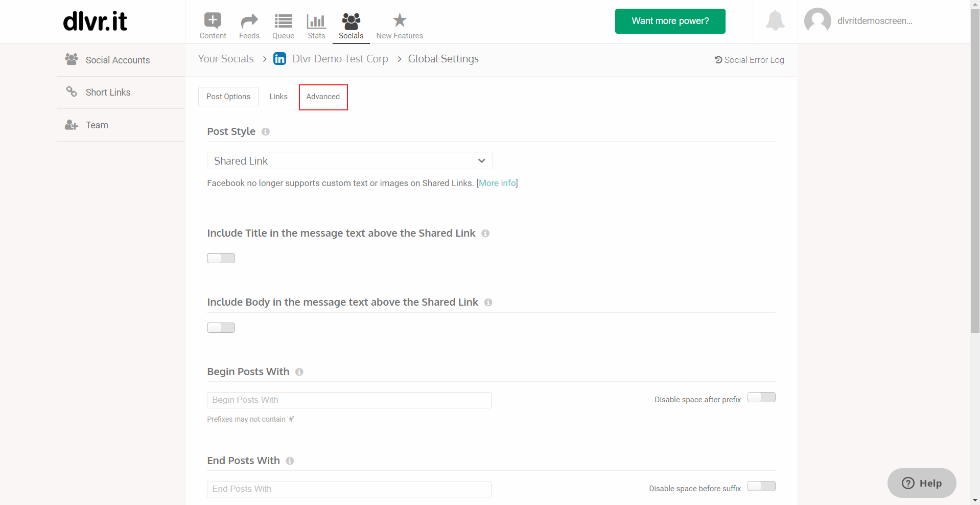
Task: Click the Social Accounts sidebar icon
Action: click(72, 59)
